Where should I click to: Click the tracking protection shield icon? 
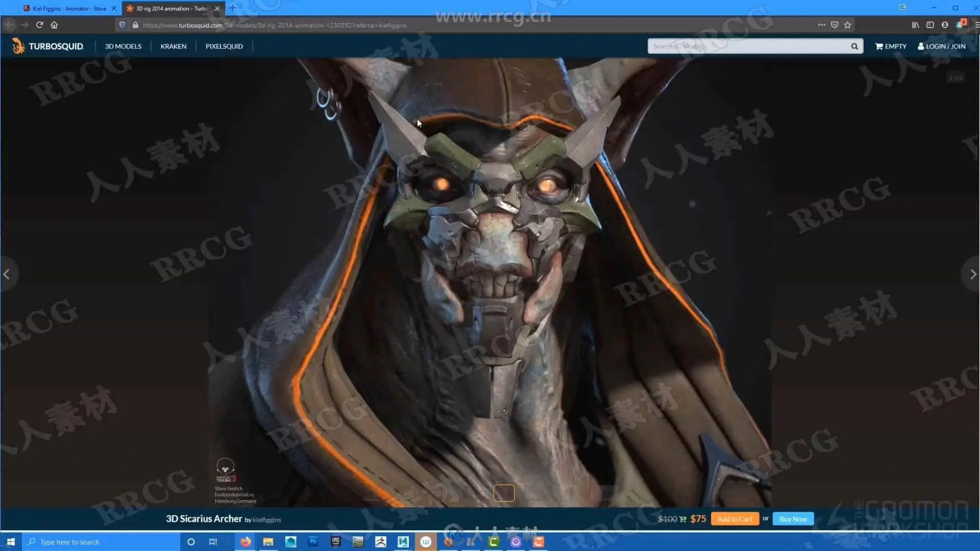[122, 24]
